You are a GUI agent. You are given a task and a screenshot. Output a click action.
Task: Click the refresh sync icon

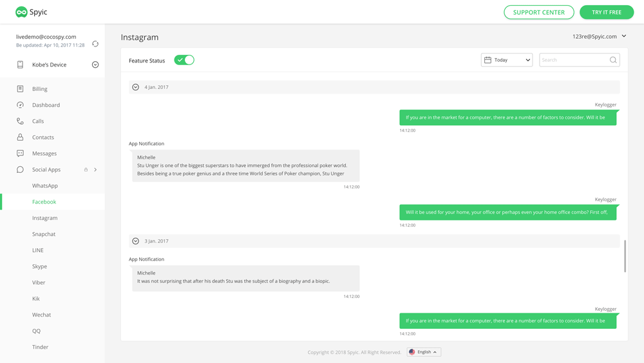95,44
